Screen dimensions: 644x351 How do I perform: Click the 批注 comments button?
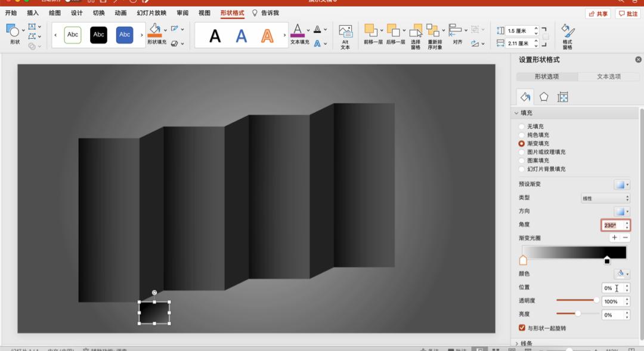(x=628, y=14)
